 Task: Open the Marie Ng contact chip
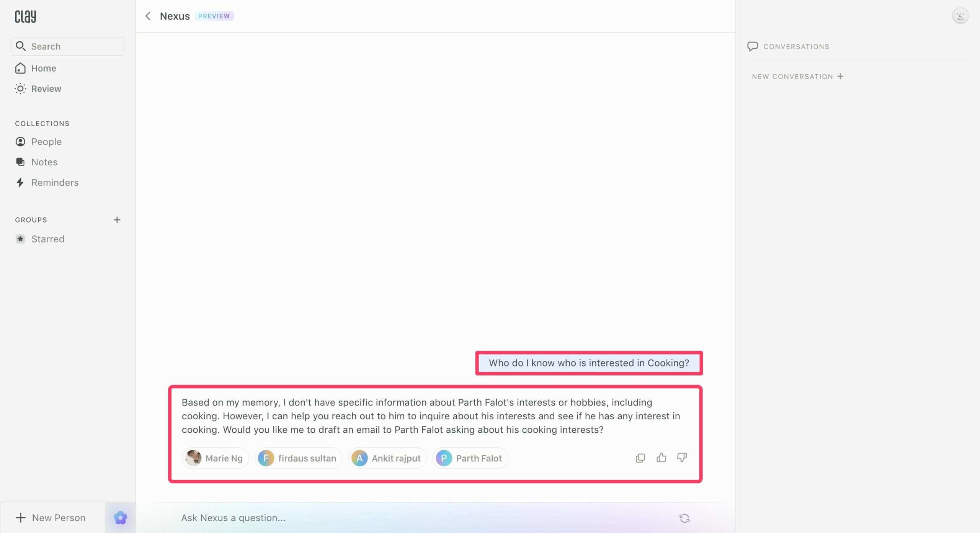click(x=215, y=458)
